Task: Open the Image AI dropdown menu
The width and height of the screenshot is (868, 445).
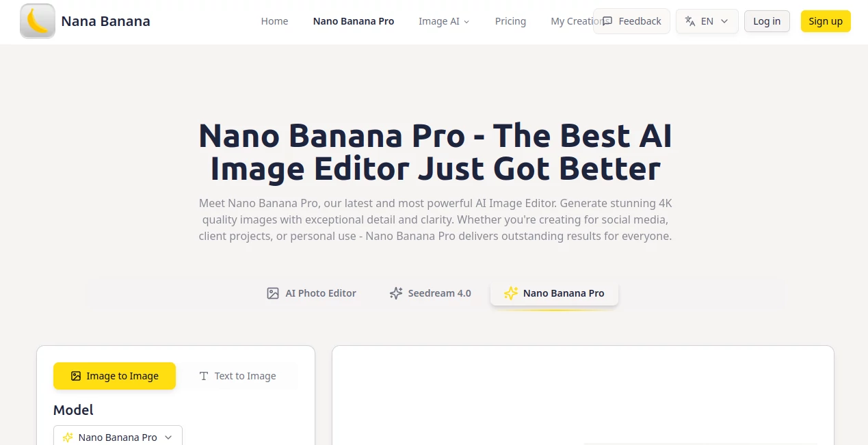Action: point(444,21)
